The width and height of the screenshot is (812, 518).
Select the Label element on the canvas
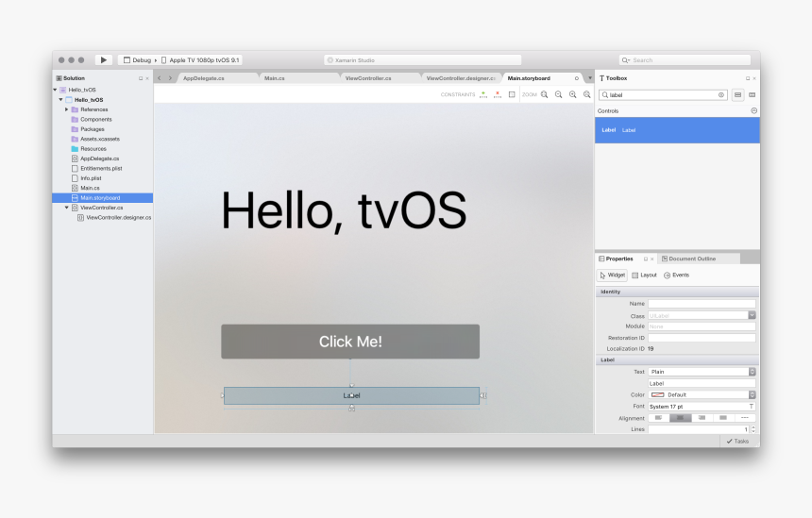coord(351,396)
